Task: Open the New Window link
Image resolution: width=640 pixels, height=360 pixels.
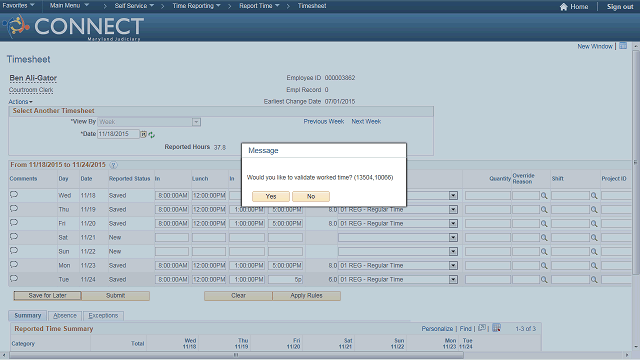Action: click(x=595, y=46)
